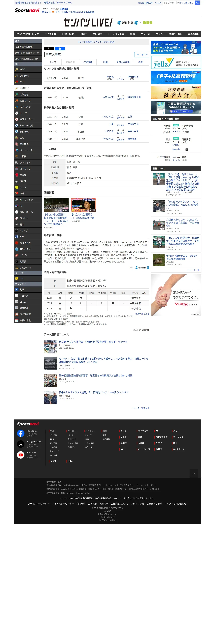The height and width of the screenshot is (644, 218).
Task: Open ボートレース in sidebar
Action: tap(28, 150)
